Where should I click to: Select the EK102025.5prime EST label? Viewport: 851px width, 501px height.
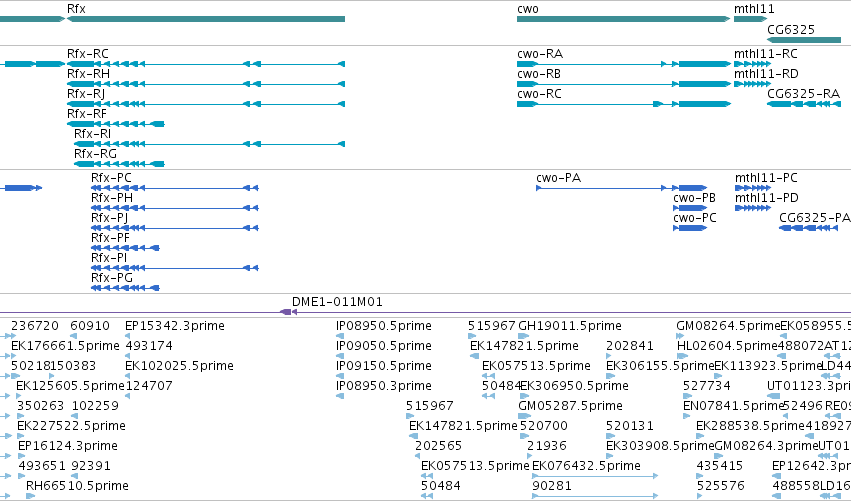point(179,366)
